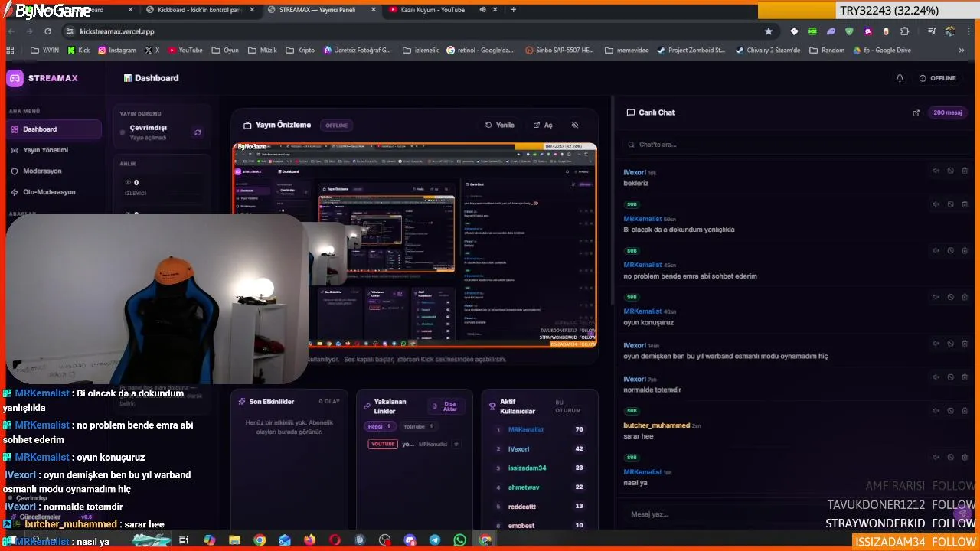Mute MRKemalist on 'no problem bende' message
Image resolution: width=980 pixels, height=551 pixels.
pyautogui.click(x=936, y=250)
